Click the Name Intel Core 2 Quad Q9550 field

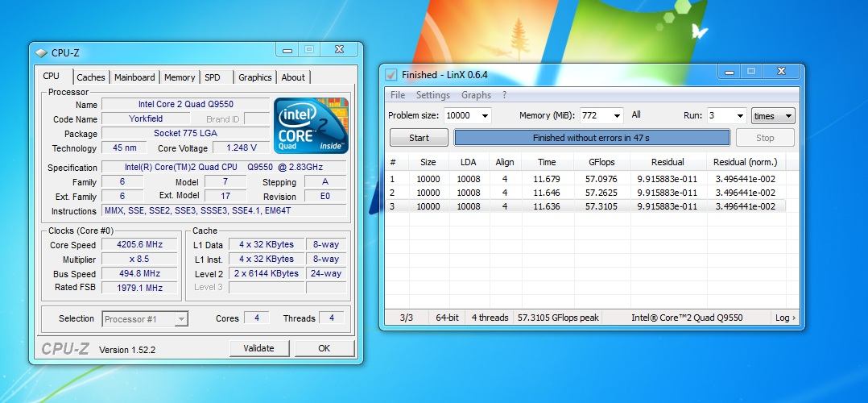tap(185, 104)
